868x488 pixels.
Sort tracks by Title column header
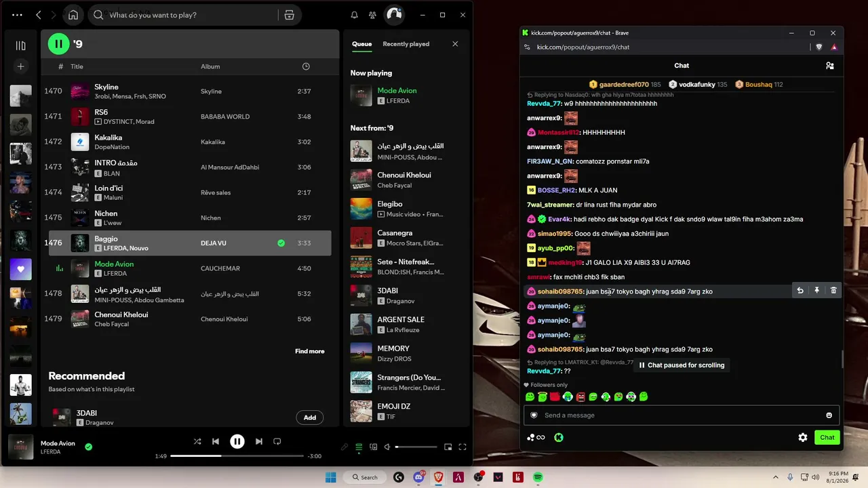pyautogui.click(x=77, y=66)
